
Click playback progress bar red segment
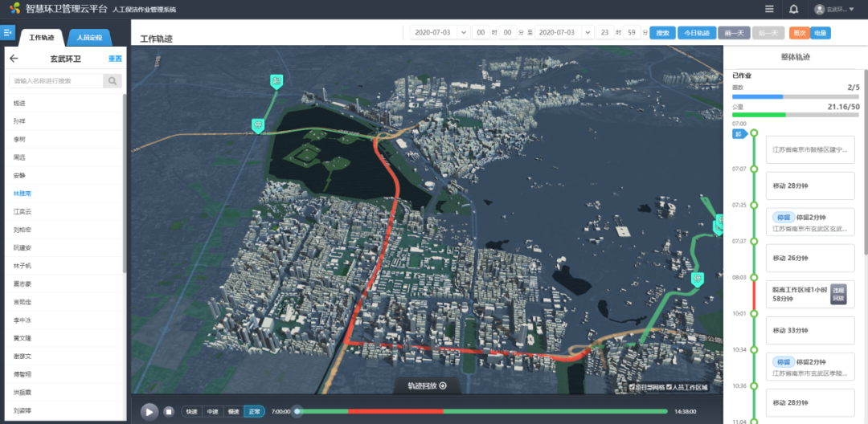click(395, 411)
